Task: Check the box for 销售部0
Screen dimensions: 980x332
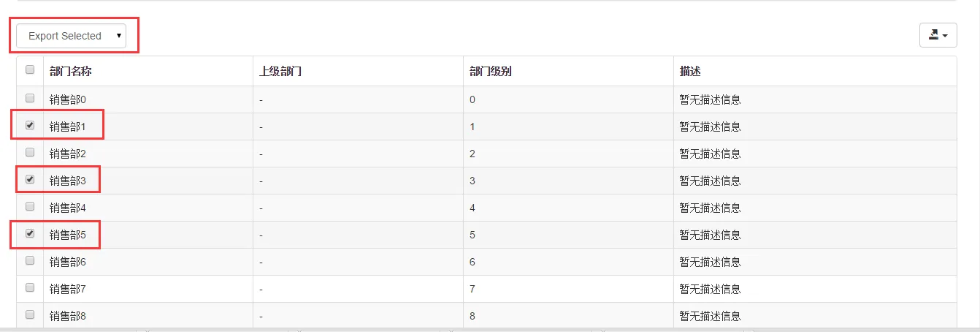Action: [x=30, y=98]
